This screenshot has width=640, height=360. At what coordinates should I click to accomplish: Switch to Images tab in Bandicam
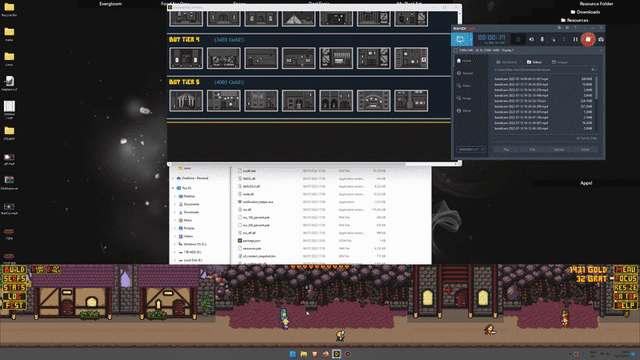[560, 62]
